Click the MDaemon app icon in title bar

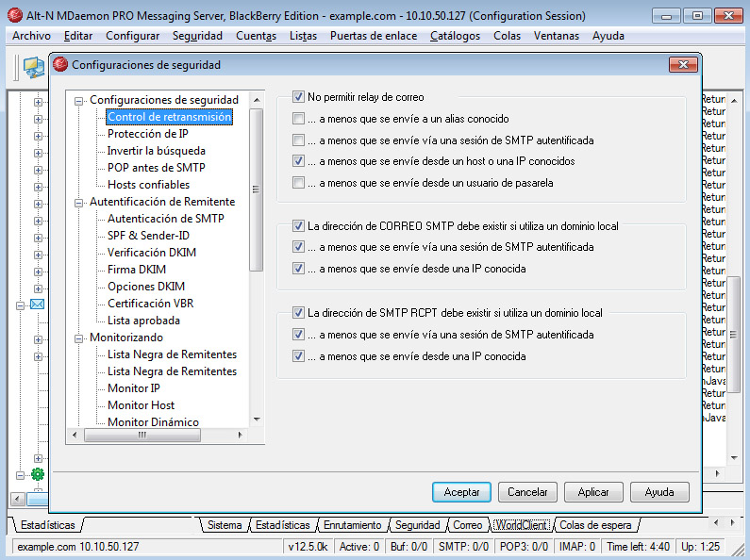pyautogui.click(x=15, y=15)
